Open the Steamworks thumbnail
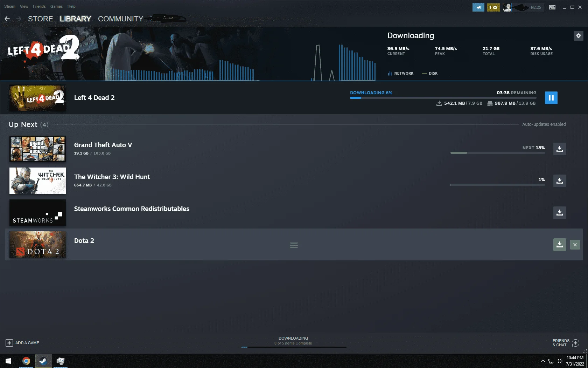 37,212
